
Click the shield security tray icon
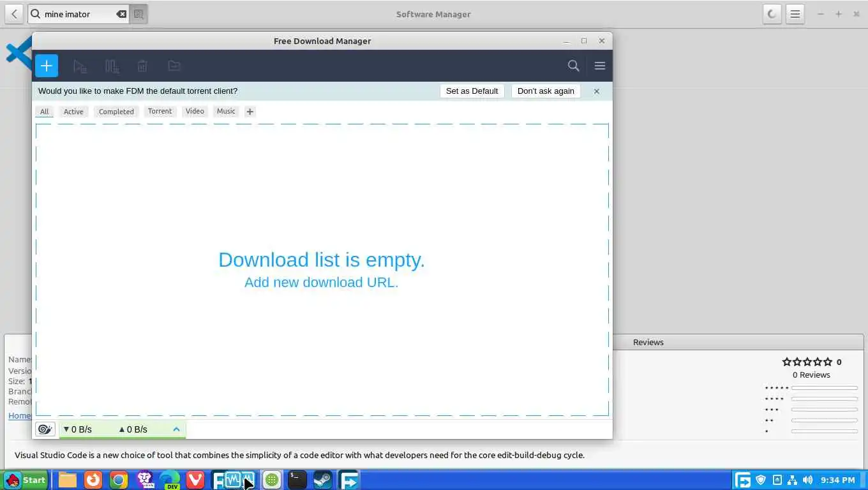pyautogui.click(x=761, y=480)
